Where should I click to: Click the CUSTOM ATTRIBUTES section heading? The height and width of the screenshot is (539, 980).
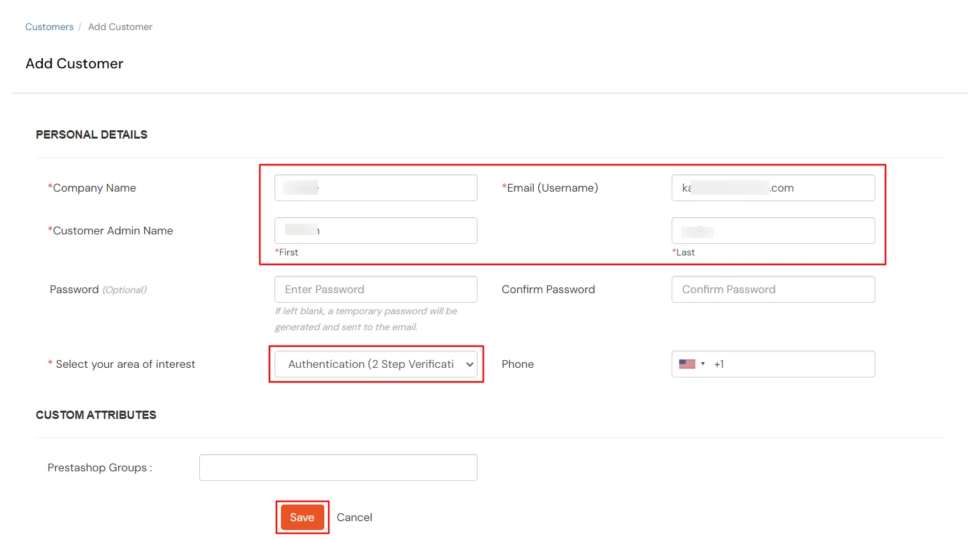[x=96, y=414]
